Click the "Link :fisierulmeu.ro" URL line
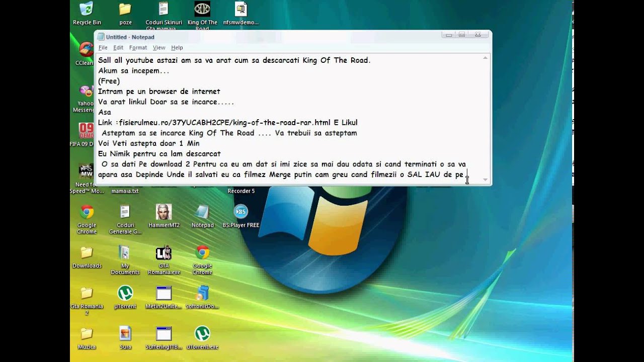Image resolution: width=644 pixels, height=362 pixels. tap(228, 123)
